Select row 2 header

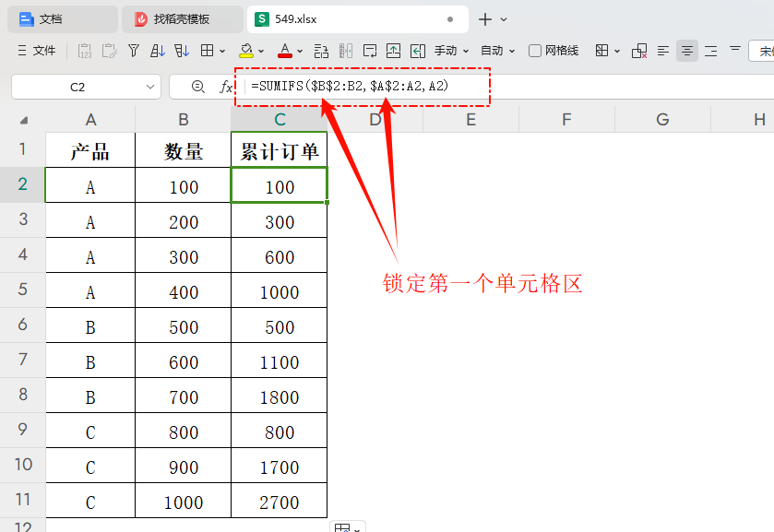(23, 184)
